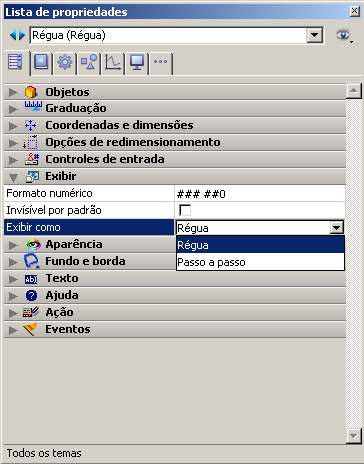The image size is (364, 464).
Task: Open the monitor screen tab icon
Action: [137, 62]
